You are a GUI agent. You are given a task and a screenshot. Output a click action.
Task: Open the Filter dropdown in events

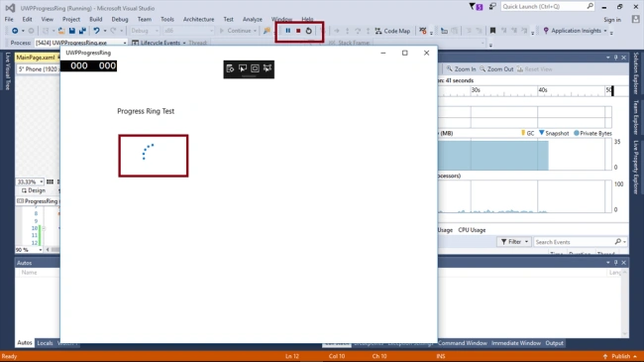[514, 242]
